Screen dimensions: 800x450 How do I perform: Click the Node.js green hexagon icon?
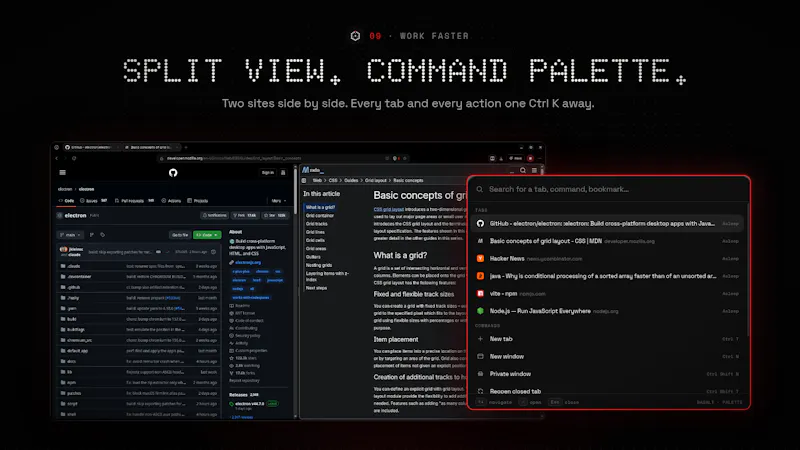coord(480,311)
